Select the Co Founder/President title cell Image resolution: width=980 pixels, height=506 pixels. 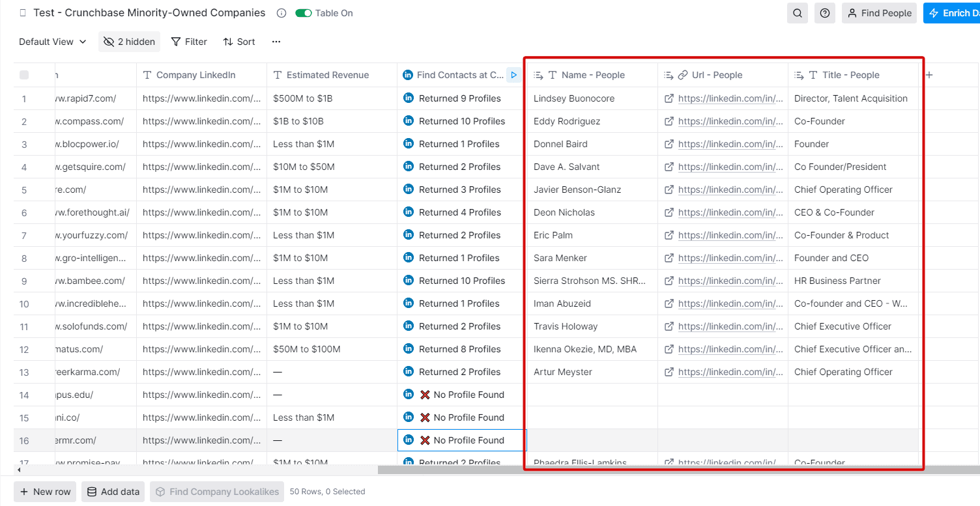pos(854,167)
